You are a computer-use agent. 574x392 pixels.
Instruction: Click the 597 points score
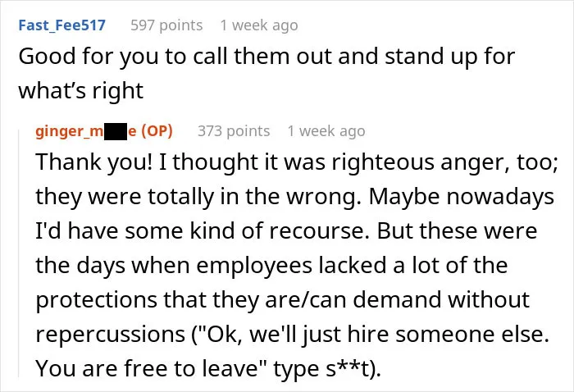(166, 25)
